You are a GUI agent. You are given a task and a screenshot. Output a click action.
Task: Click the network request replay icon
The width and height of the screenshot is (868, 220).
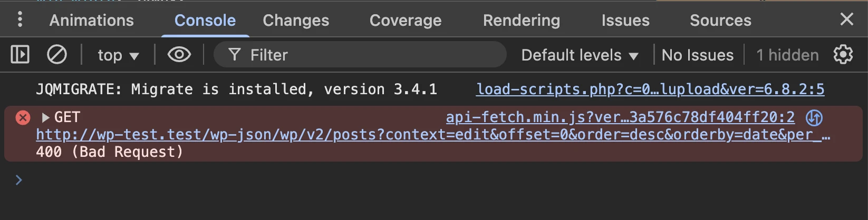[814, 118]
